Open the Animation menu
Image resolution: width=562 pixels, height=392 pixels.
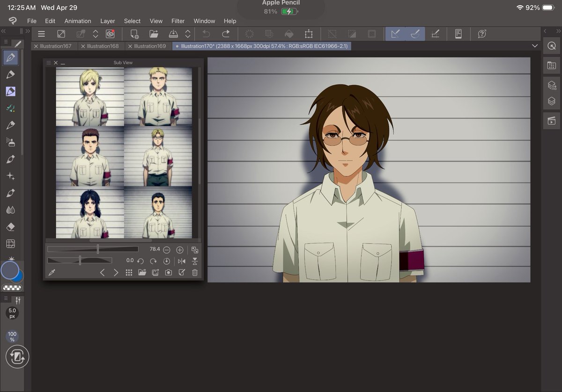click(x=78, y=21)
